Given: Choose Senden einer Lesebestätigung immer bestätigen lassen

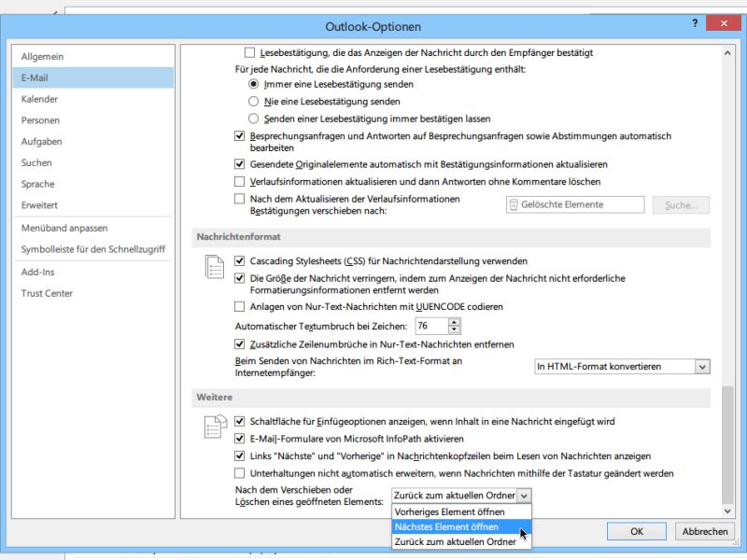Looking at the screenshot, I should click(253, 119).
